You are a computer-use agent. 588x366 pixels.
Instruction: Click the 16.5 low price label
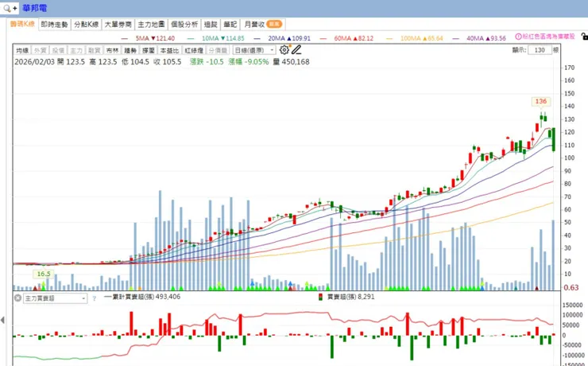(x=44, y=274)
